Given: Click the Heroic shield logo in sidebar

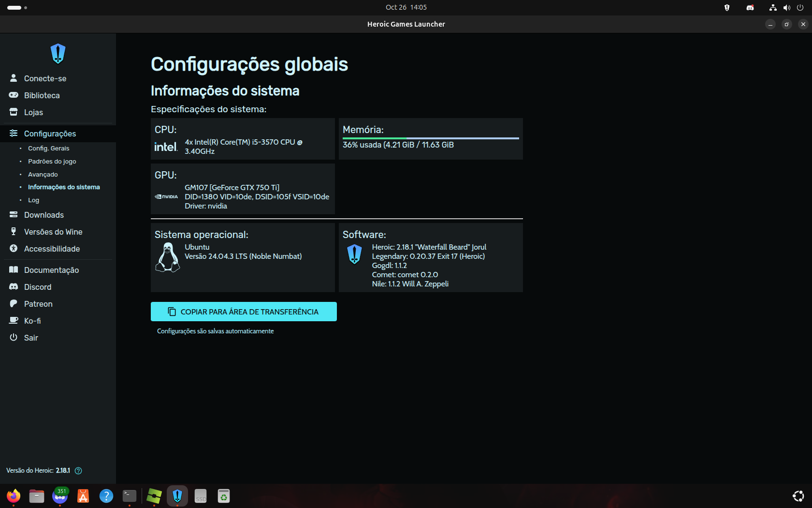Looking at the screenshot, I should pos(58,54).
